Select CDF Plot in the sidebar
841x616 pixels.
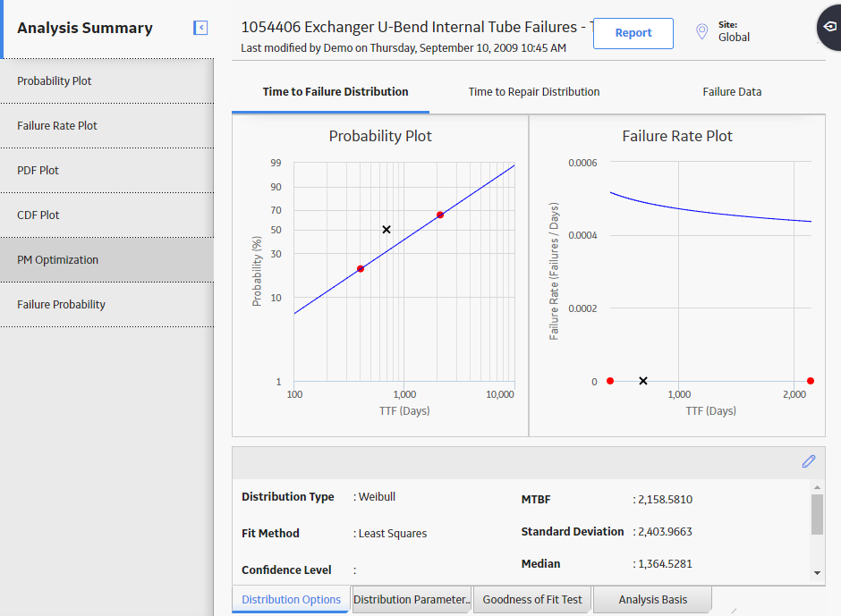106,215
